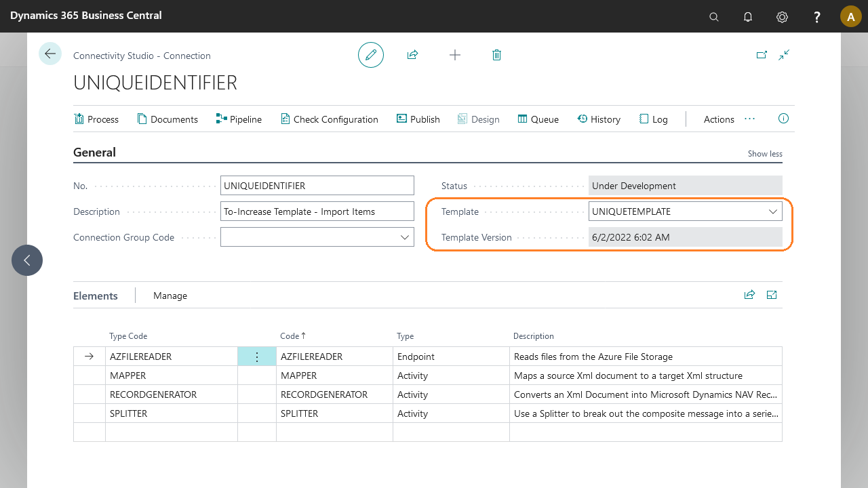
Task: Click the Connectivity Studio - Connection breadcrumb
Action: [x=142, y=56]
